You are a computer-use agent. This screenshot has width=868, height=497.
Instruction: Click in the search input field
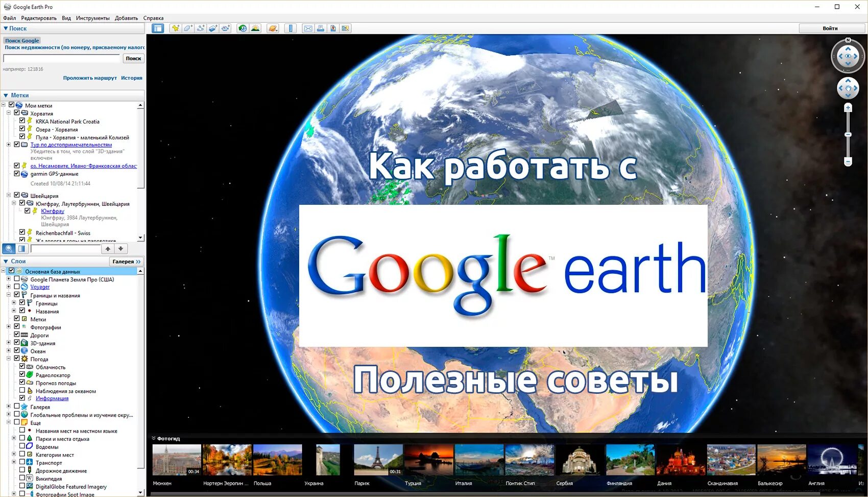(62, 58)
